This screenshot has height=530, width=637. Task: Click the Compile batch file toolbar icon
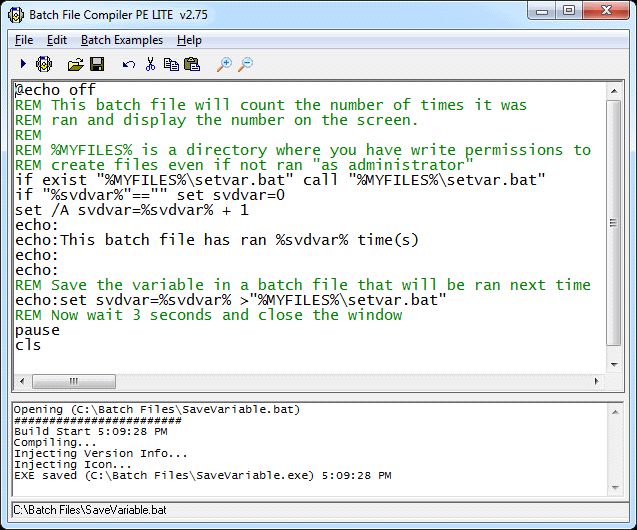pyautogui.click(x=44, y=64)
